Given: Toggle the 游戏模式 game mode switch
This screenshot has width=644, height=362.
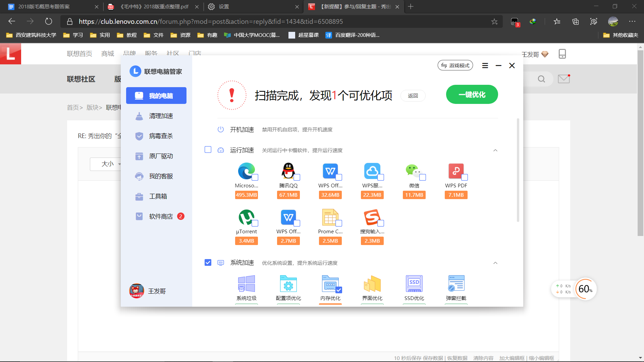Looking at the screenshot, I should pos(455,65).
